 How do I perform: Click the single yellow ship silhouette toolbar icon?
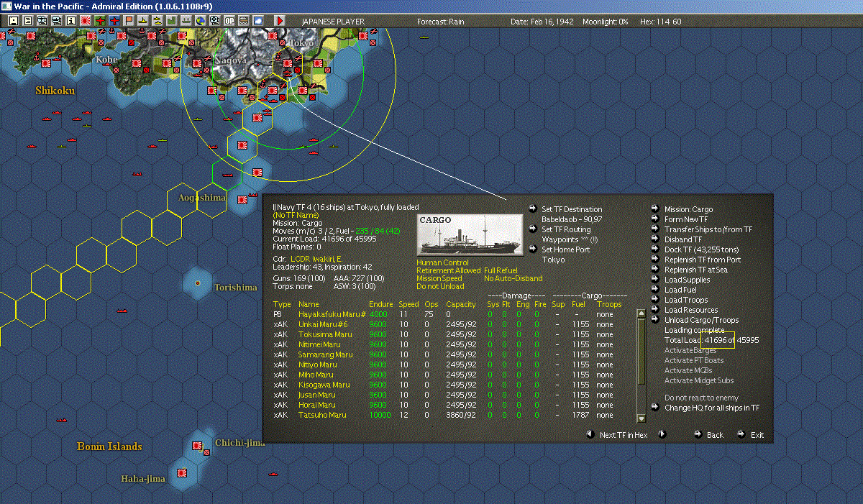[x=143, y=21]
